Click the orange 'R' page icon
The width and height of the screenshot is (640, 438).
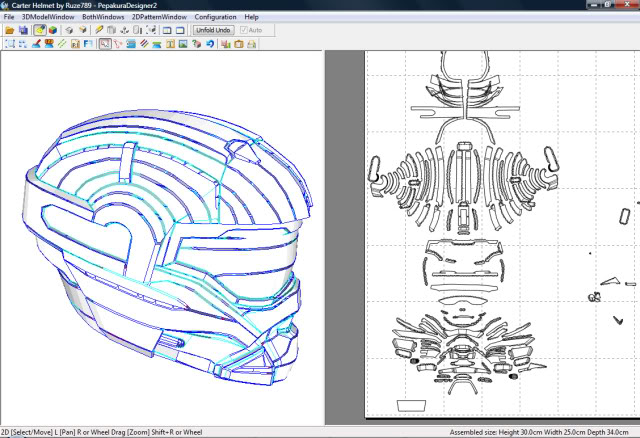click(75, 44)
